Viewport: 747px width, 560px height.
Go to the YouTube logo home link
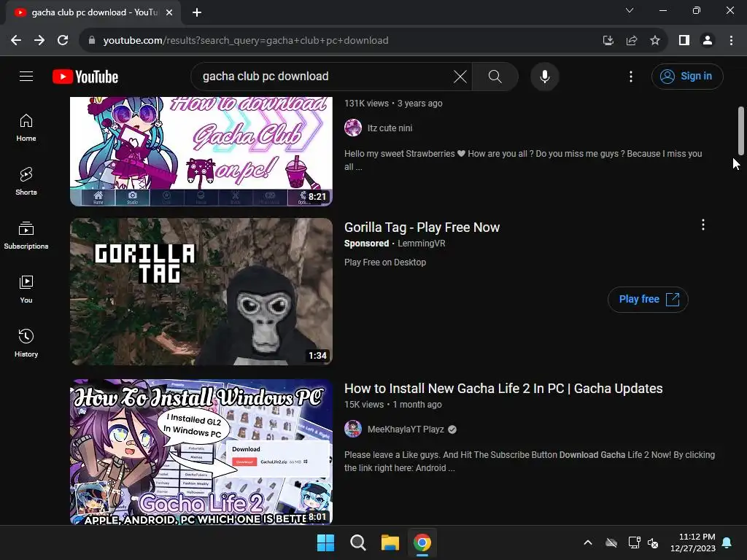coord(85,77)
